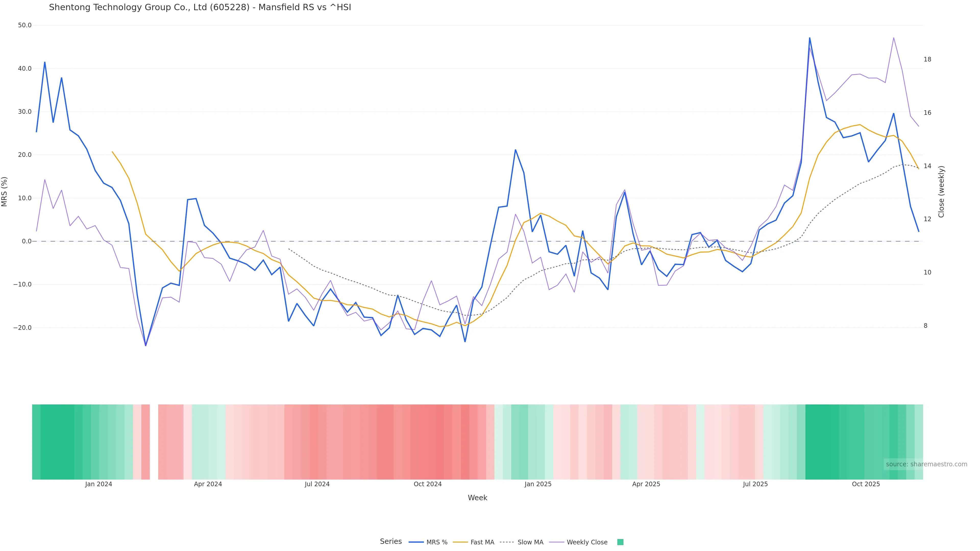
Task: Click the Apr 2025 axis tick label
Action: [646, 484]
